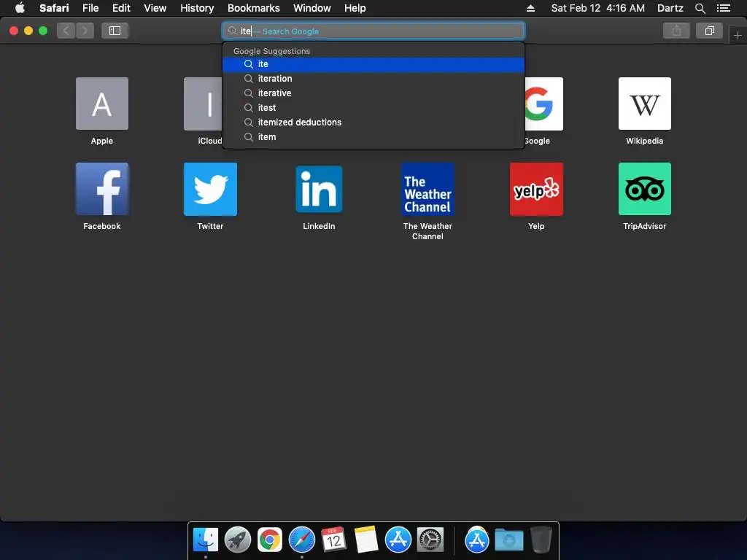Screen dimensions: 747x560
Task: Click the Share toolbar button
Action: pyautogui.click(x=676, y=31)
